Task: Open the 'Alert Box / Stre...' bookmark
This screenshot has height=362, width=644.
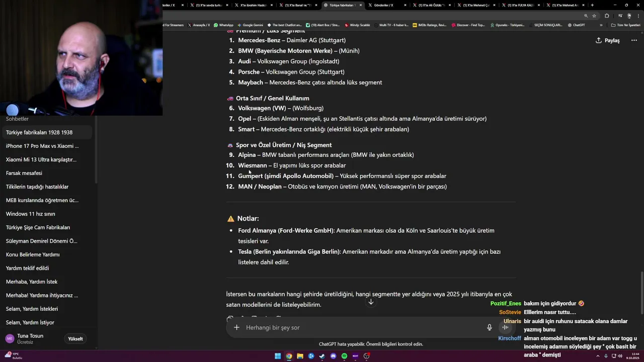Action: (323, 25)
